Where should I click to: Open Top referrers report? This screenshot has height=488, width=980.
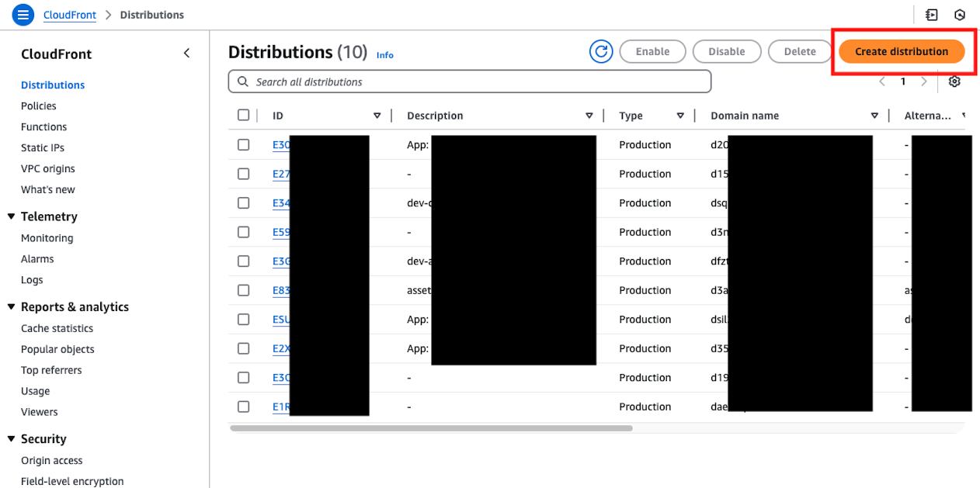(x=51, y=371)
